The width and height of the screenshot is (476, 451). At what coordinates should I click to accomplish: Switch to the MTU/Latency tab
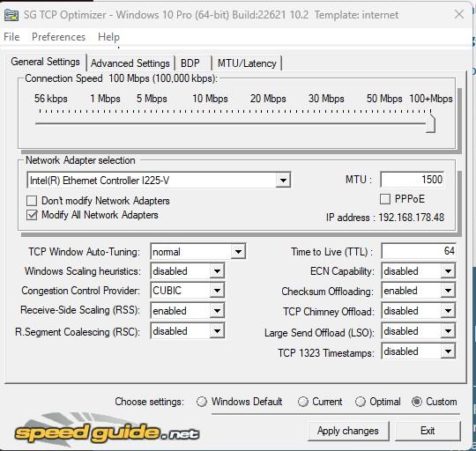[247, 63]
